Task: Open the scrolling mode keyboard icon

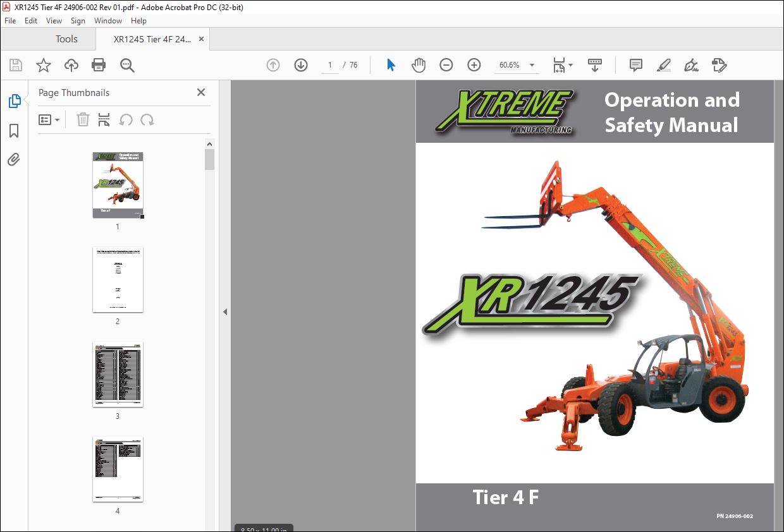Action: (595, 65)
